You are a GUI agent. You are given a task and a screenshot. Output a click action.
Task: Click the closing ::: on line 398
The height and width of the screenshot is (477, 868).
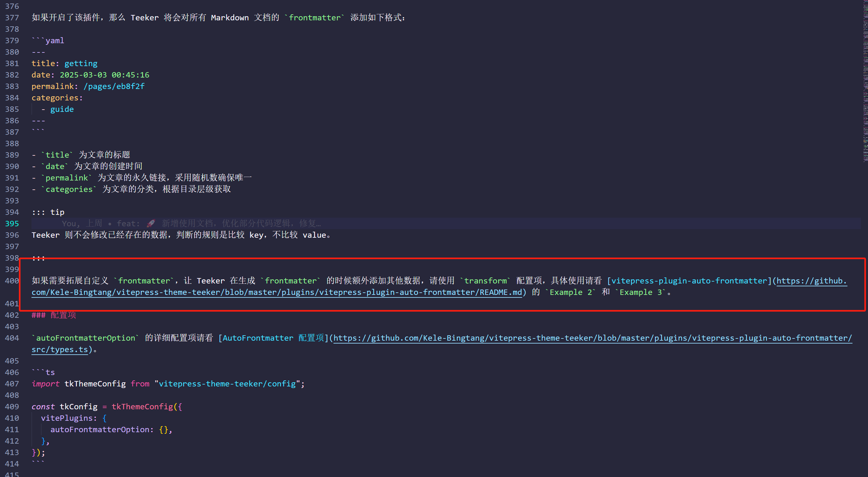[38, 258]
